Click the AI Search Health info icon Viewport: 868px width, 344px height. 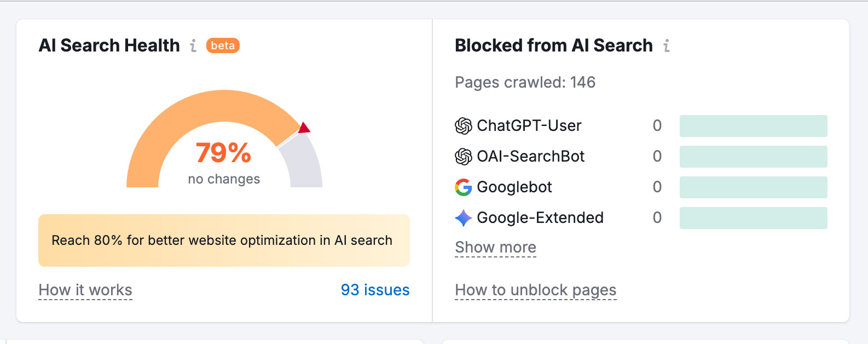coord(193,45)
